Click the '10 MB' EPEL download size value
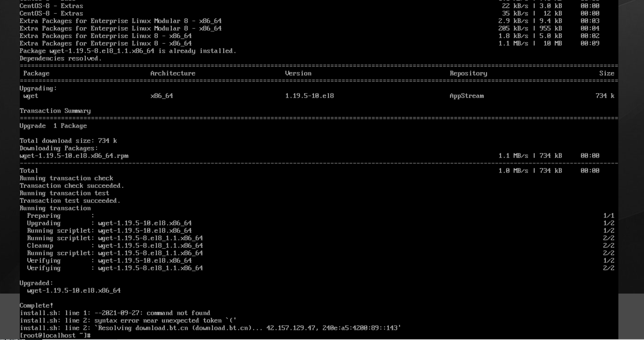Image resolution: width=644 pixels, height=340 pixels. pos(553,44)
